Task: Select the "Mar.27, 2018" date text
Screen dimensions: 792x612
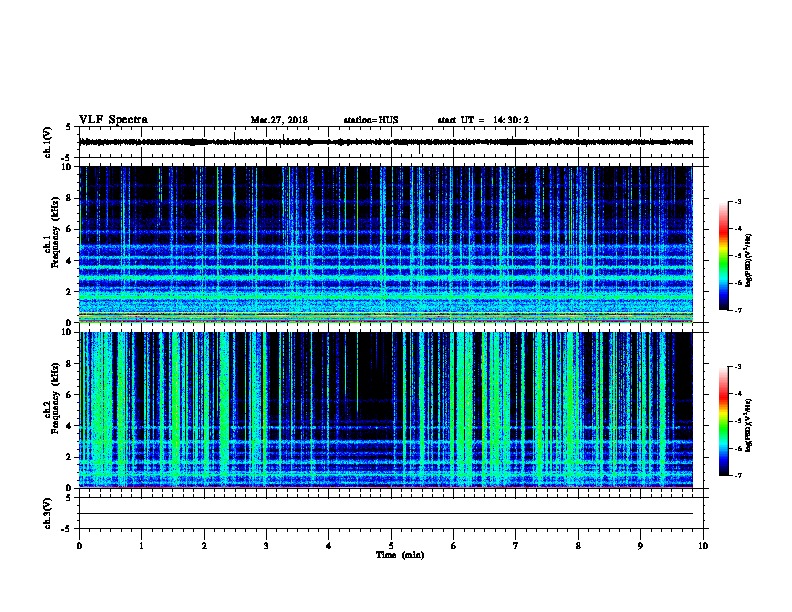Action: coord(279,120)
